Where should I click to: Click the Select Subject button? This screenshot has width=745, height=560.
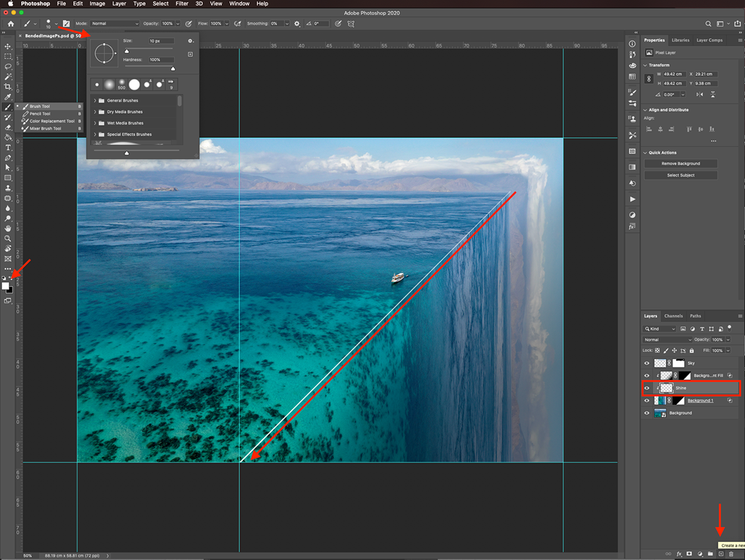click(x=680, y=175)
